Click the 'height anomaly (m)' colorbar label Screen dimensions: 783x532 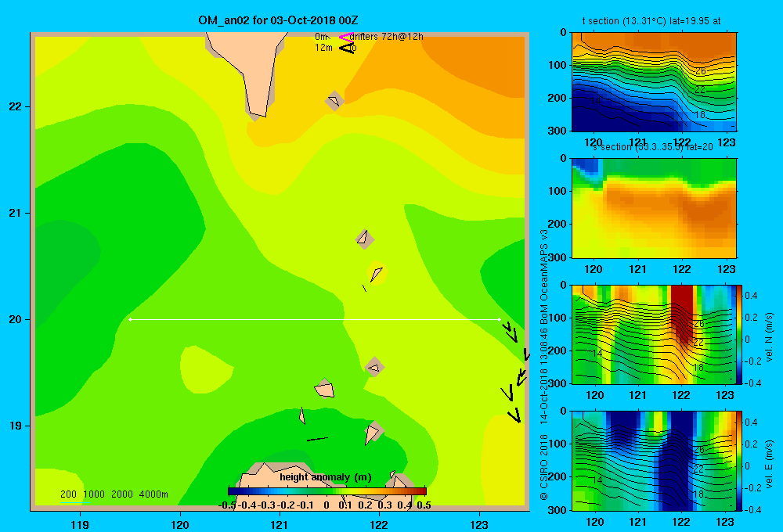point(326,477)
